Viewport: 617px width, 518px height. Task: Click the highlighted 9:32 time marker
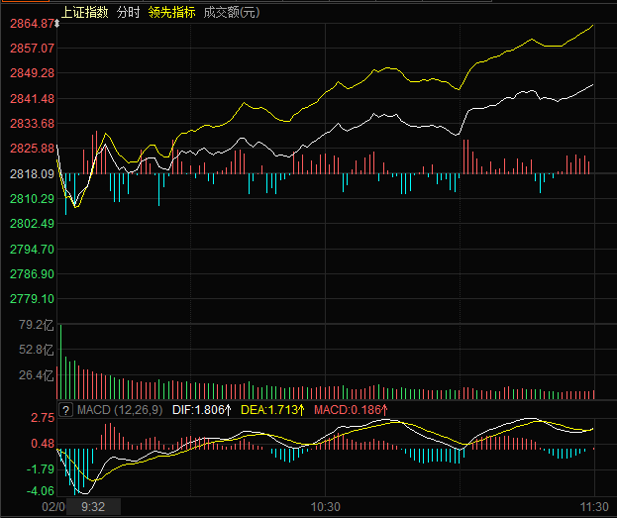pos(92,507)
